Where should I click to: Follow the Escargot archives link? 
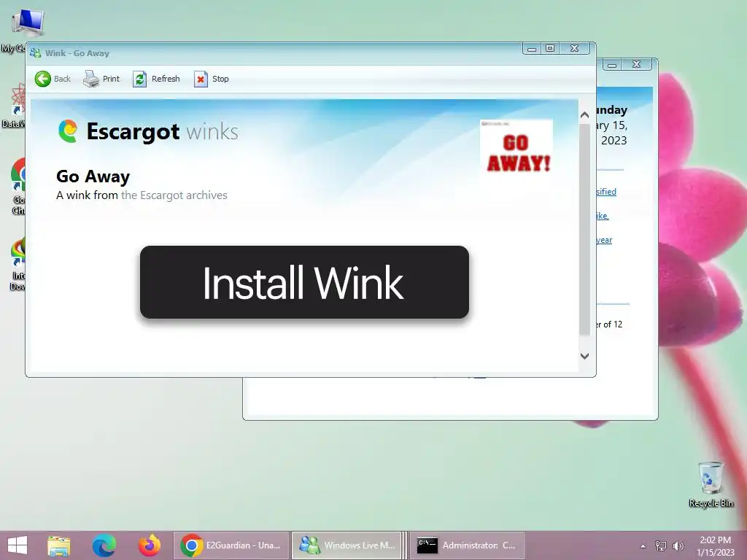click(x=174, y=195)
